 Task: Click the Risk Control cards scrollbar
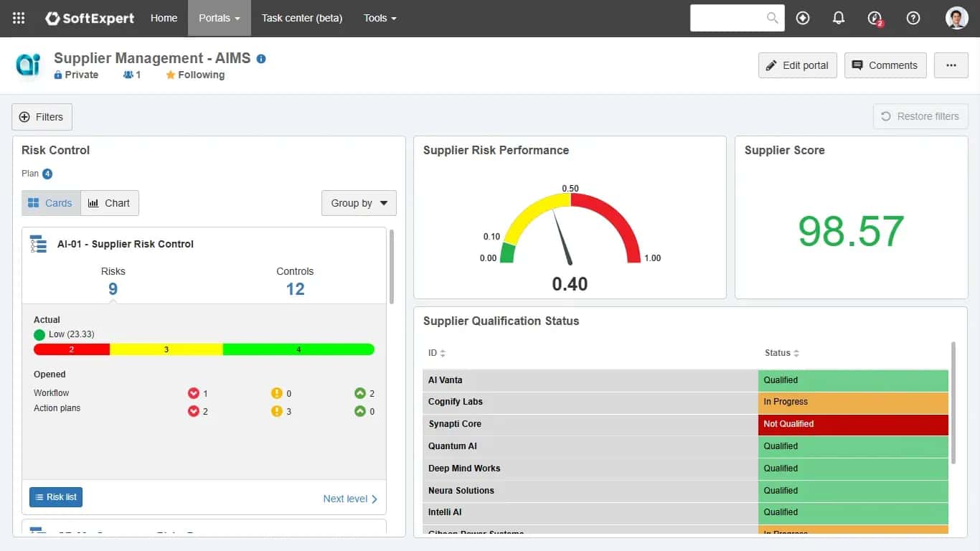(x=392, y=266)
